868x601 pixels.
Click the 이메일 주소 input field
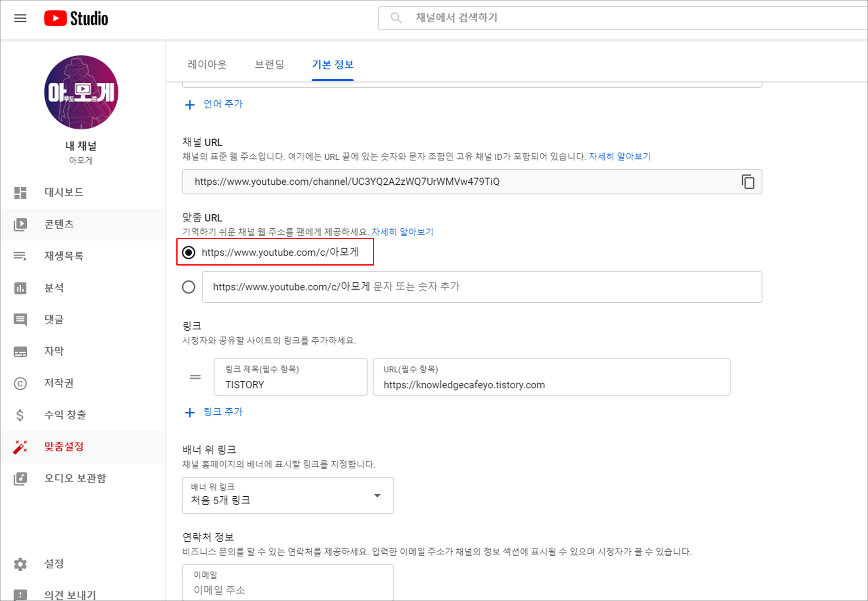(x=288, y=589)
